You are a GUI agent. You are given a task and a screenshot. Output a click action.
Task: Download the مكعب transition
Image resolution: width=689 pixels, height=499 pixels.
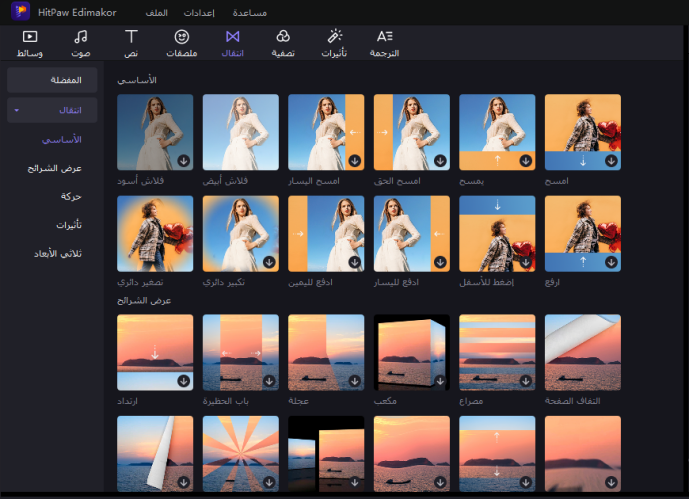pos(440,381)
